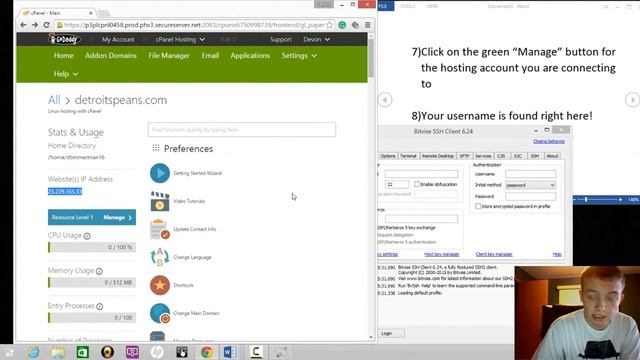Open the Change Language icon
Screen dimensions: 640x360
pyautogui.click(x=160, y=257)
